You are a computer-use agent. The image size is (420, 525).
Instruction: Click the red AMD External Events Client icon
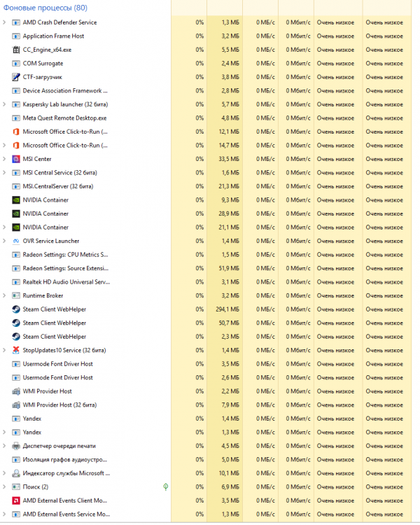pos(15,500)
